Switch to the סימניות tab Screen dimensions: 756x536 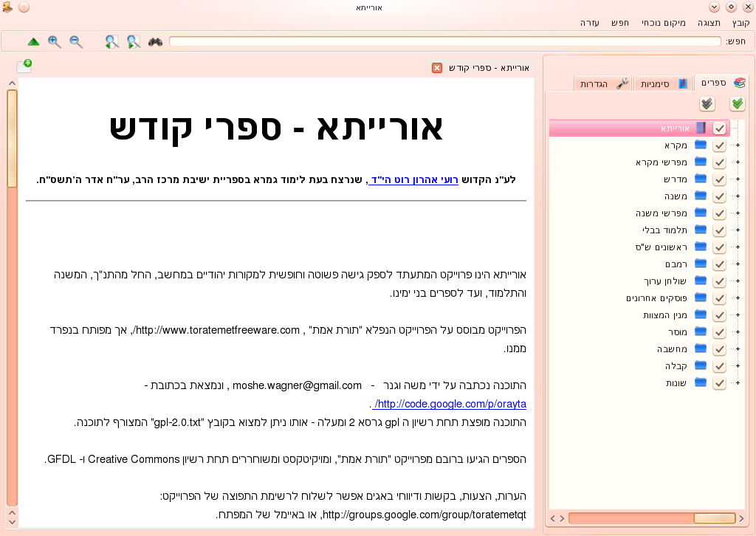click(x=663, y=84)
